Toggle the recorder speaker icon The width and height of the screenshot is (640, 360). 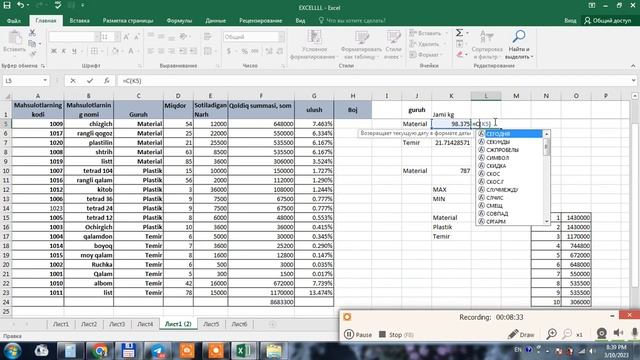coord(618,333)
